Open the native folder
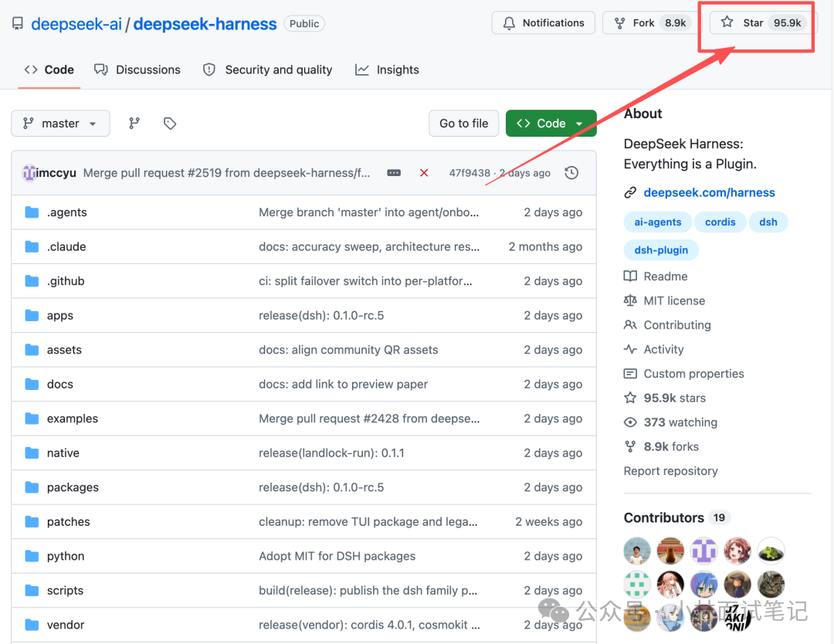 [63, 453]
